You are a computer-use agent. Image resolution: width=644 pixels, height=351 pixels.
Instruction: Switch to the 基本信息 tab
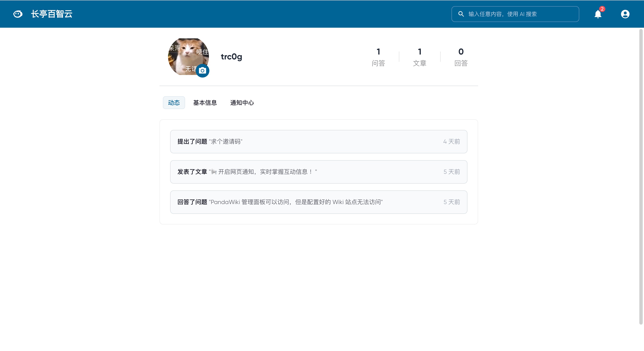tap(205, 102)
